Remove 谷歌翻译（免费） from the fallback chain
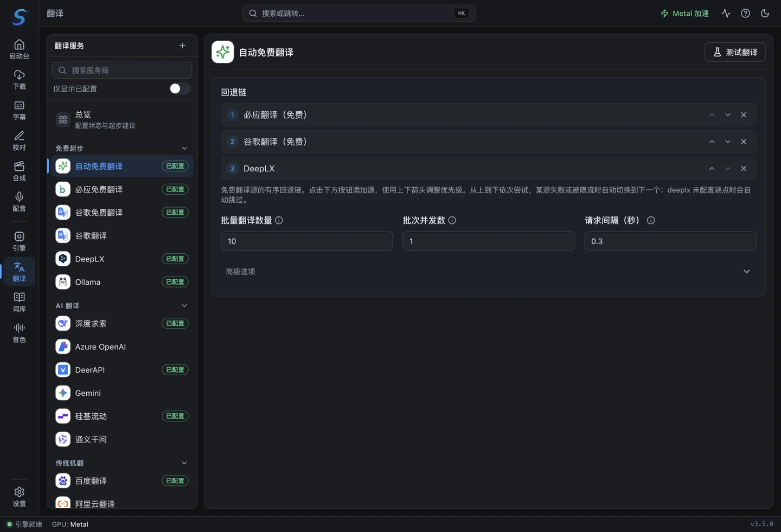 (744, 142)
